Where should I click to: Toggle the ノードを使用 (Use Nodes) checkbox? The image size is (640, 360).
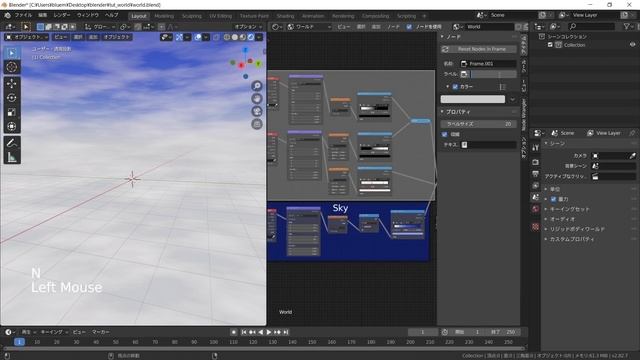(x=409, y=27)
